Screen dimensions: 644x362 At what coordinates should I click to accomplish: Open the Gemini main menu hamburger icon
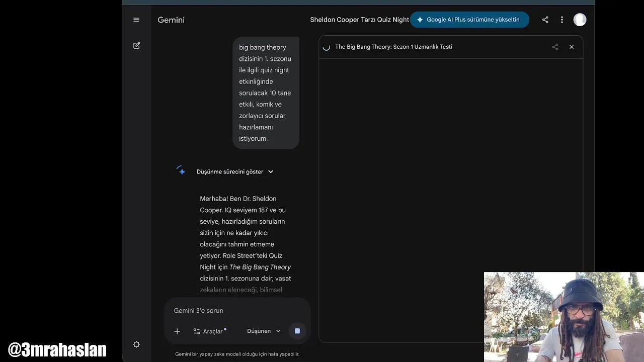point(136,20)
